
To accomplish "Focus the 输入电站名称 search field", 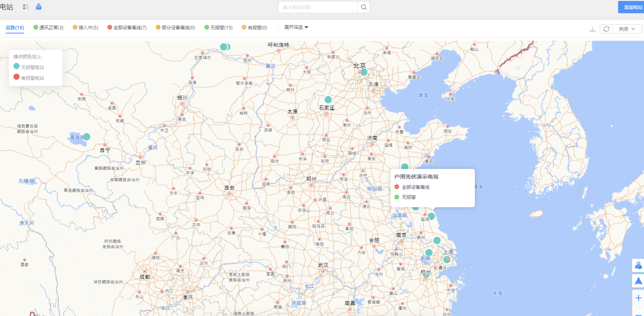I will 318,7.
